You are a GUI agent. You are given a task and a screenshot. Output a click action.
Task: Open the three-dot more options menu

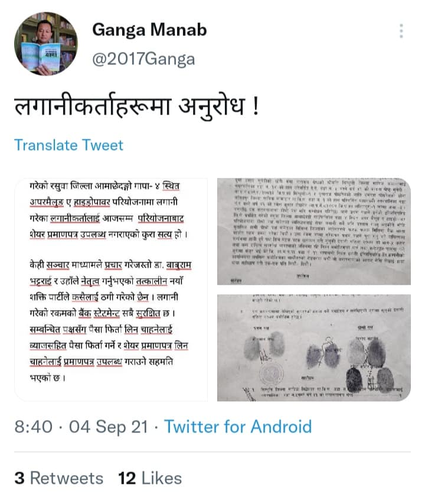pos(401,31)
